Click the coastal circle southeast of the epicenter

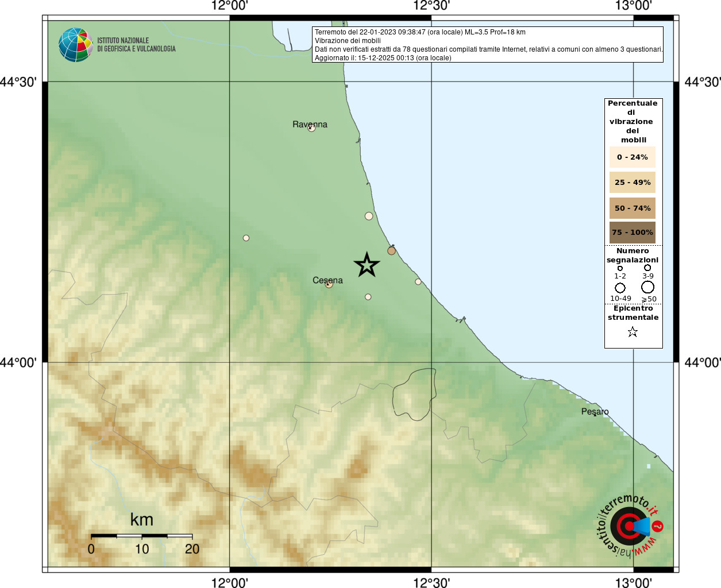(418, 281)
